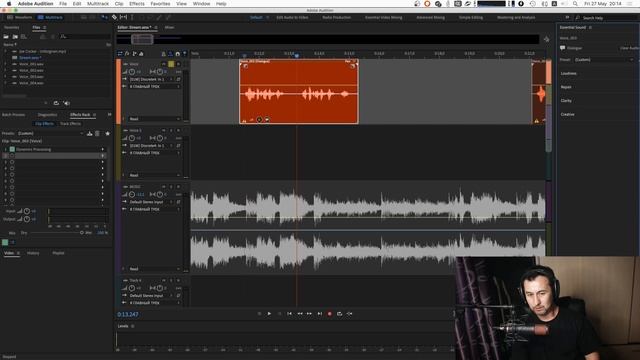Toggle the Effects Rack main power button

(5, 242)
